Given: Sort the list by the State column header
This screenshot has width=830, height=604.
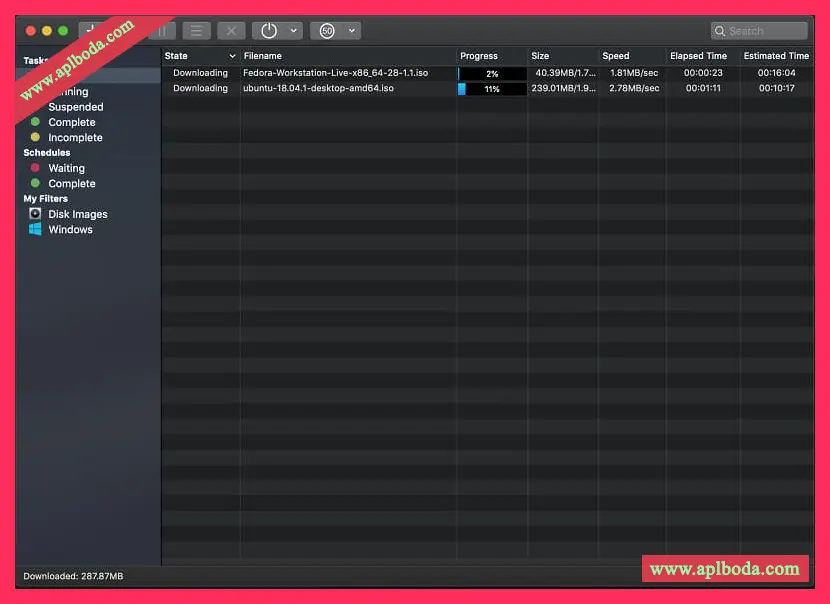Looking at the screenshot, I should click(x=200, y=56).
